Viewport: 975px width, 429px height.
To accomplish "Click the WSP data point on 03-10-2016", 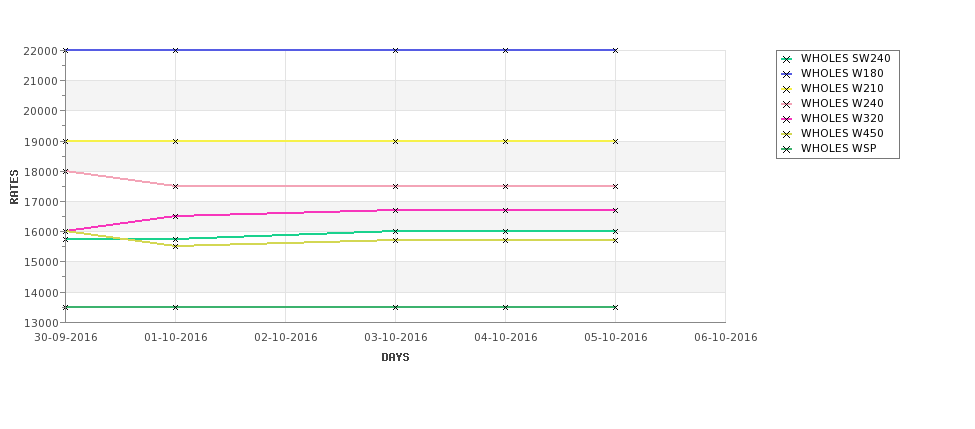I will (395, 307).
